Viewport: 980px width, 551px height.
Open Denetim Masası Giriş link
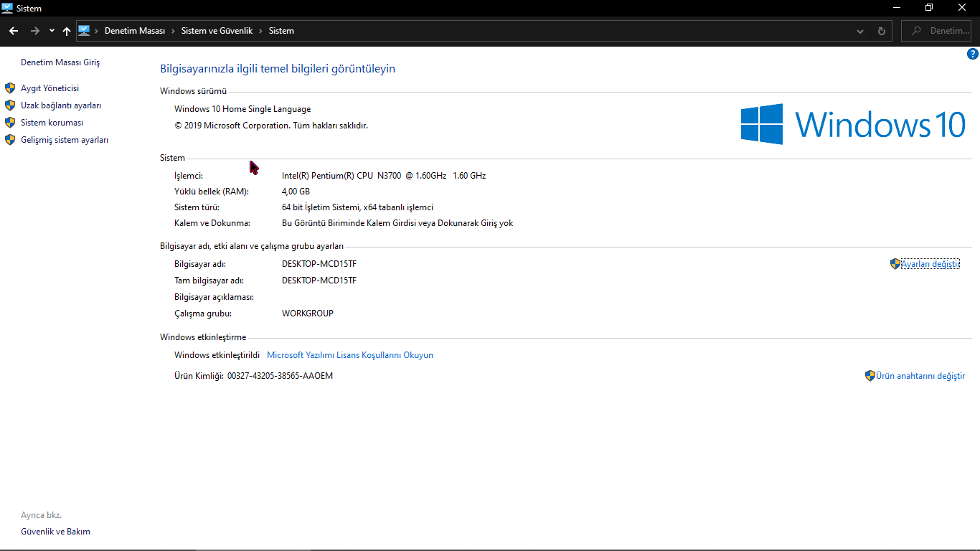(60, 62)
